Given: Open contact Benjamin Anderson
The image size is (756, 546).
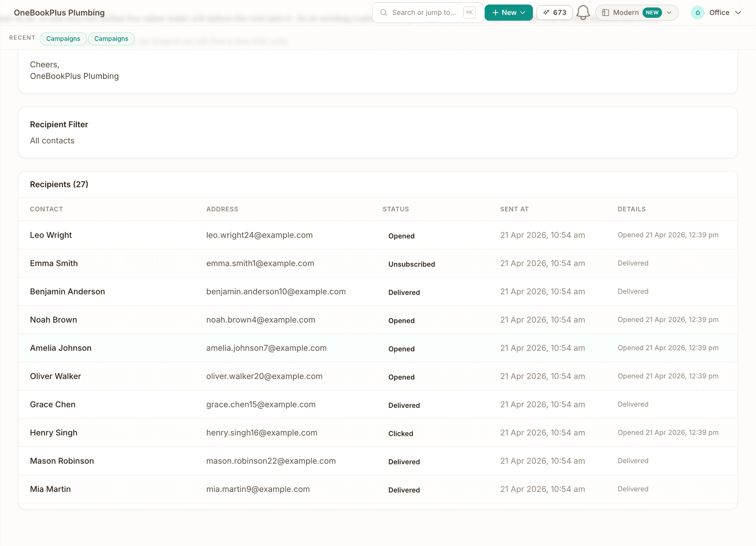Looking at the screenshot, I should 67,292.
